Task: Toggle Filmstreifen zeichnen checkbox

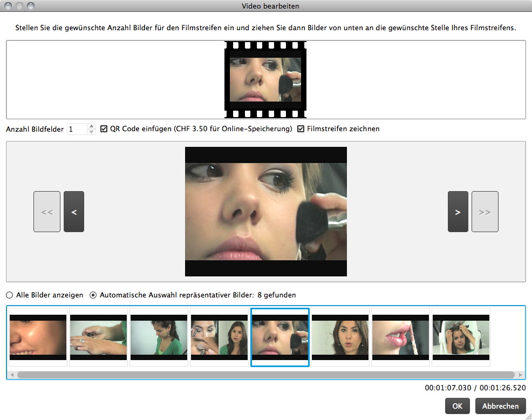Action: pyautogui.click(x=301, y=128)
